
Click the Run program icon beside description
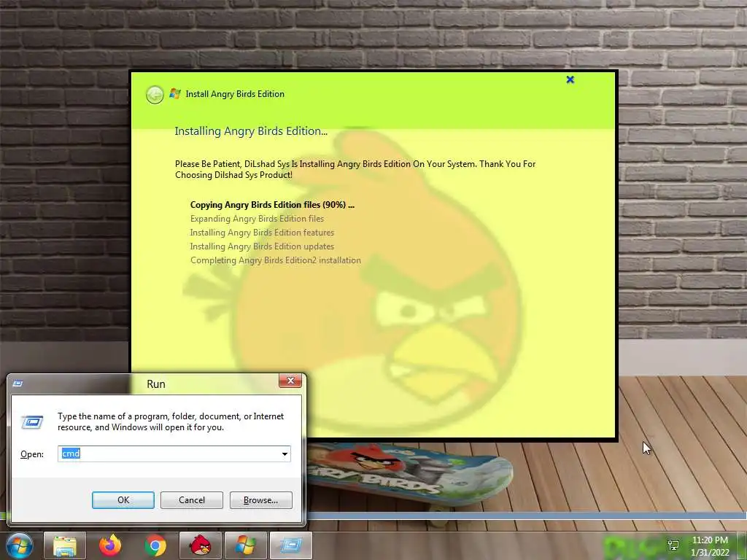point(32,422)
